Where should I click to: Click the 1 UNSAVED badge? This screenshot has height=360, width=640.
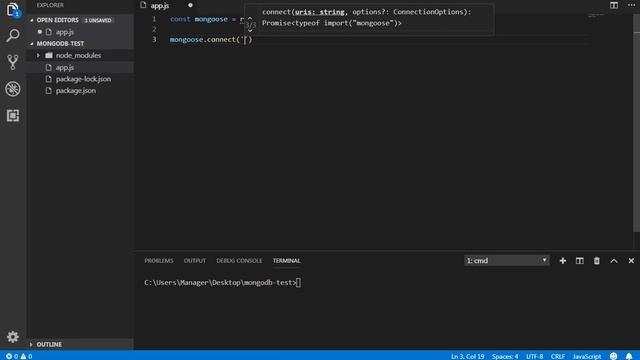point(98,20)
